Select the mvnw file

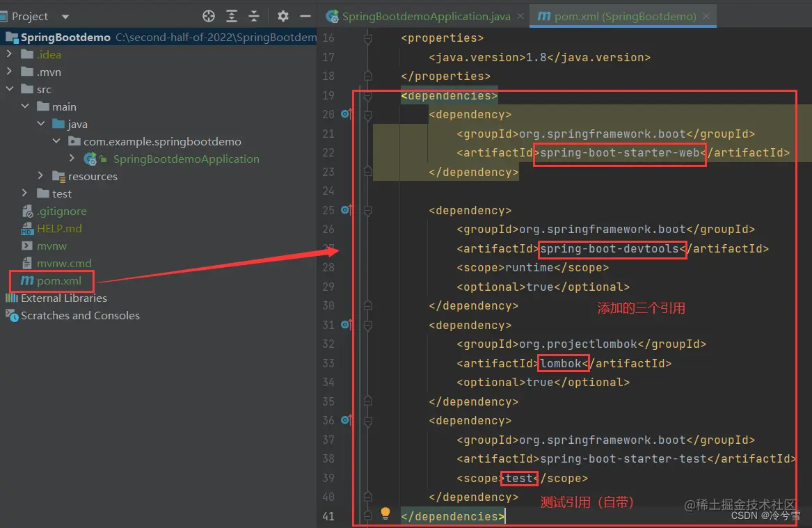point(51,246)
